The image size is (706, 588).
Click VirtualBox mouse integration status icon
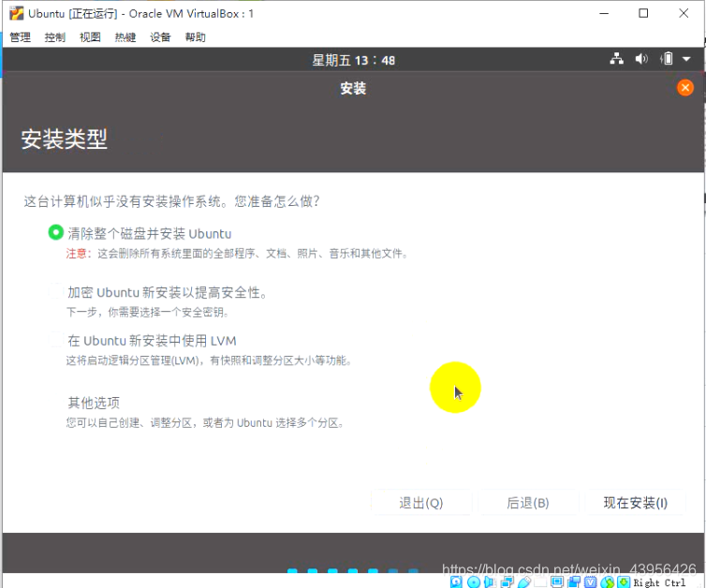point(608,582)
